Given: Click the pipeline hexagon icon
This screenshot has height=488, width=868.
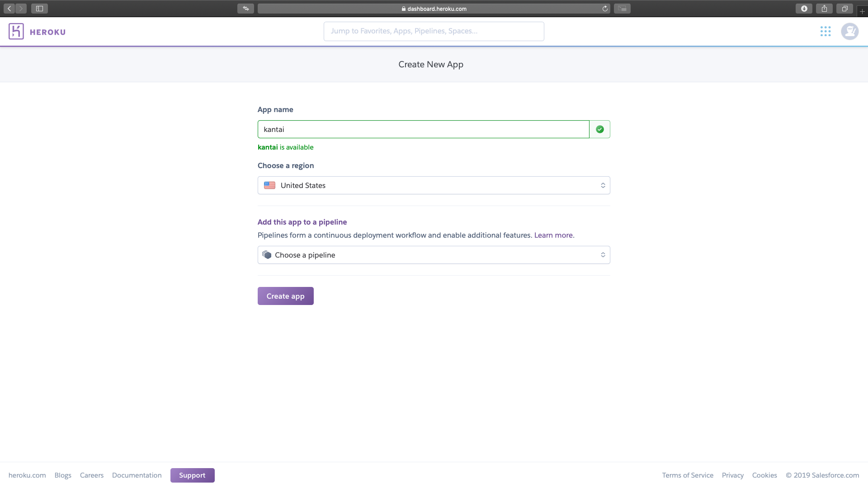Looking at the screenshot, I should pyautogui.click(x=267, y=255).
